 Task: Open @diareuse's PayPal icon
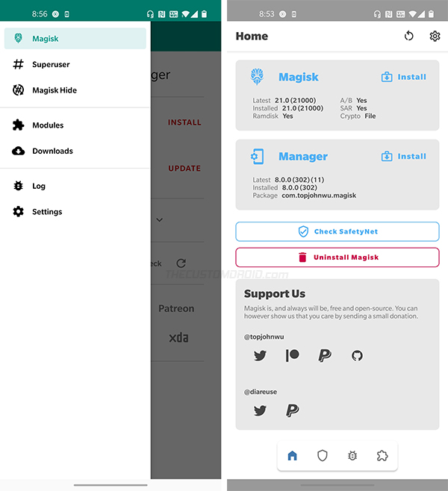[x=293, y=410]
